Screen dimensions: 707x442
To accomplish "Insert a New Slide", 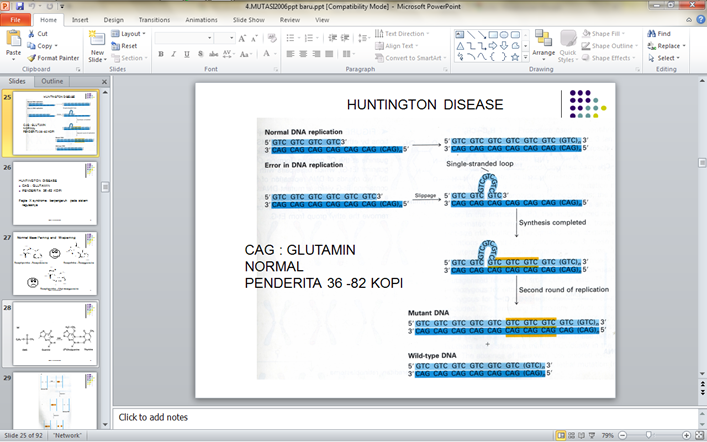I will click(x=97, y=46).
